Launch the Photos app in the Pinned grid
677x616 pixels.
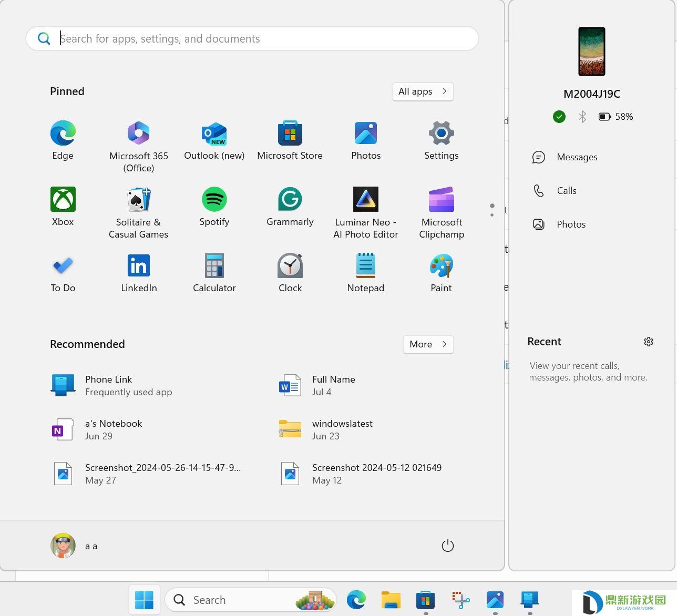click(x=366, y=140)
